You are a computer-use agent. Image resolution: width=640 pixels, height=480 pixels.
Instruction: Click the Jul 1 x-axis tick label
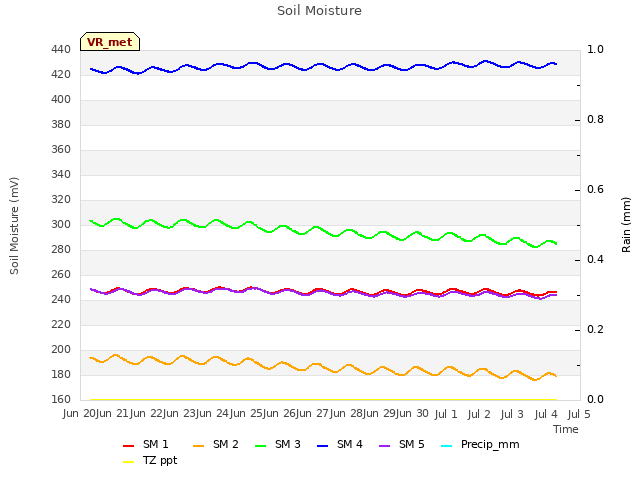[446, 414]
